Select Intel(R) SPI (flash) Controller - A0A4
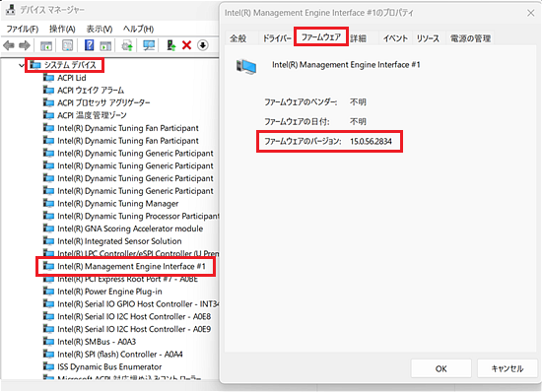Image resolution: width=542 pixels, height=392 pixels. (120, 354)
